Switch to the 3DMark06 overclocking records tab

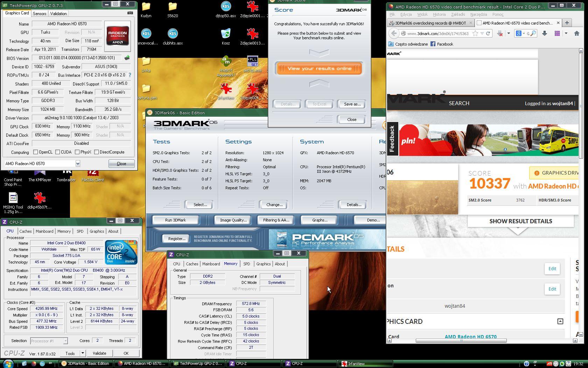(430, 23)
